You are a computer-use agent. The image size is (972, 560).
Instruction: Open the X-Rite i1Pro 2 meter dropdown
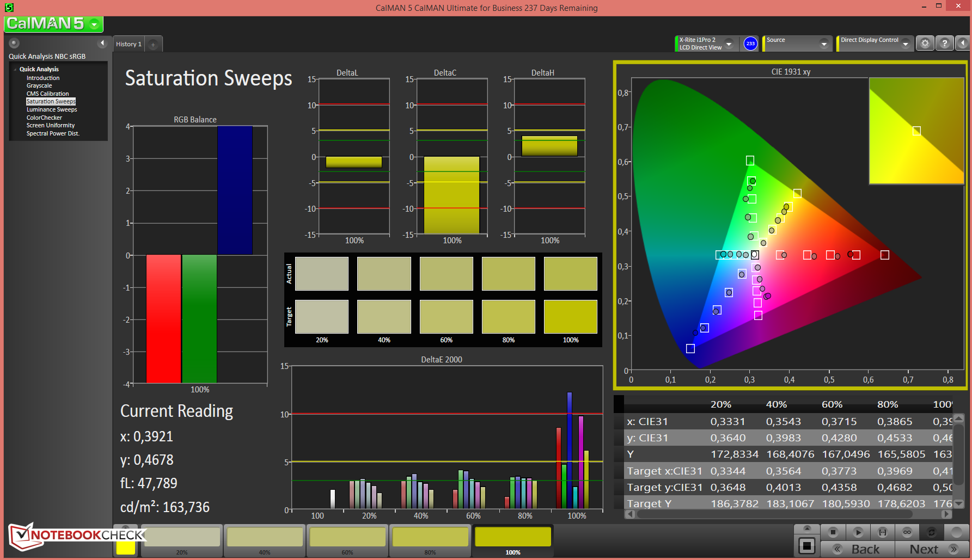[x=729, y=44]
